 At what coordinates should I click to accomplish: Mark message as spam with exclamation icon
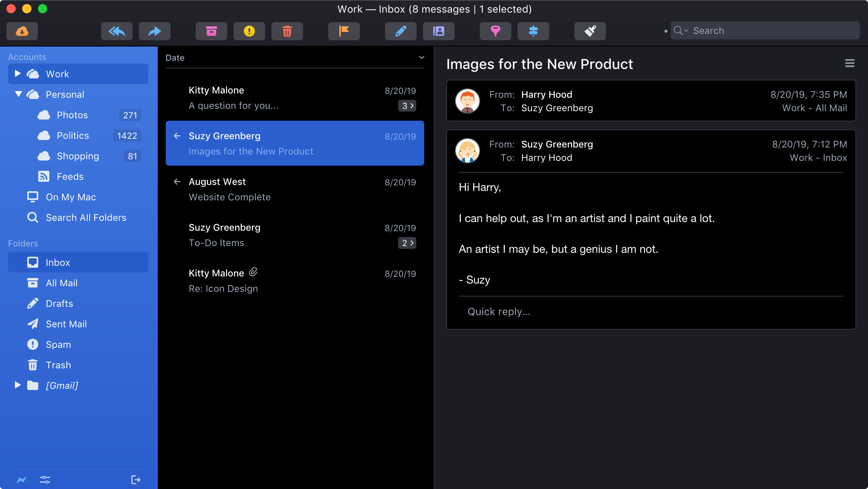(249, 31)
